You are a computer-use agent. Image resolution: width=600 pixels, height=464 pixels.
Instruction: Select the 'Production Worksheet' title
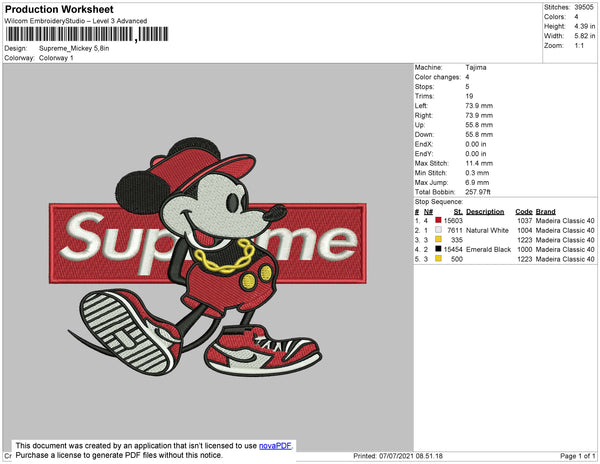[x=59, y=9]
